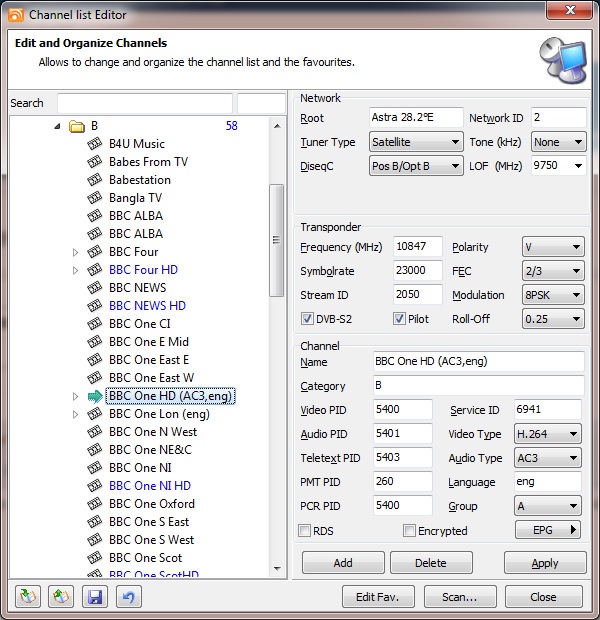Click the export channel list icon
This screenshot has height=620, width=600.
point(62,597)
